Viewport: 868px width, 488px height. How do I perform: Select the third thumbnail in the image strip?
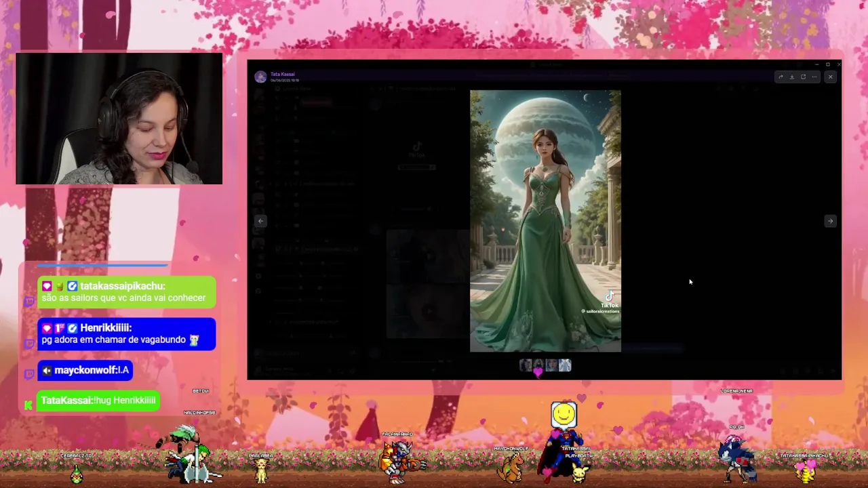pyautogui.click(x=551, y=365)
